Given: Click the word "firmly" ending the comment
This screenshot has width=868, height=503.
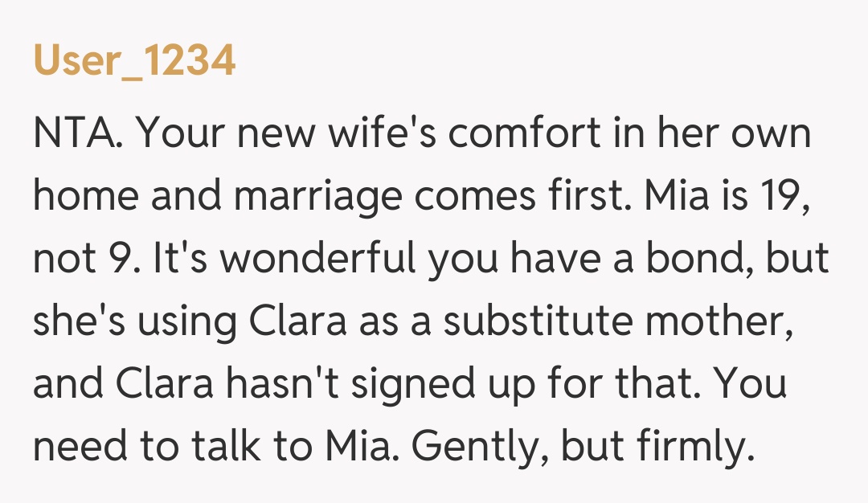Looking at the screenshot, I should [691, 448].
